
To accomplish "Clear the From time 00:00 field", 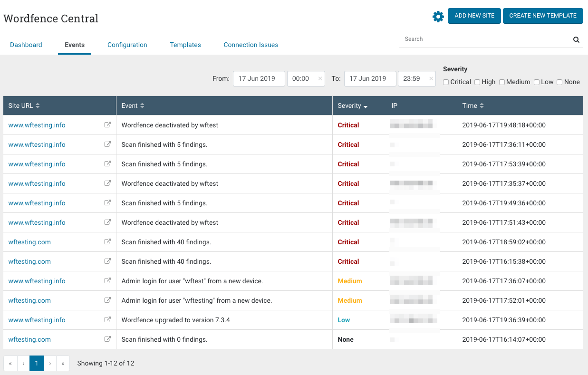I will pyautogui.click(x=320, y=79).
